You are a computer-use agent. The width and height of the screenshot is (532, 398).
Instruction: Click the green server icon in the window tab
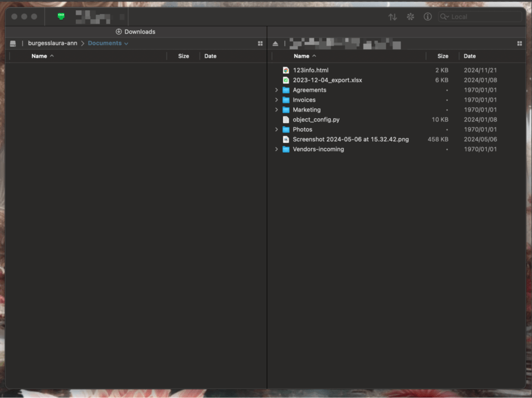(61, 17)
